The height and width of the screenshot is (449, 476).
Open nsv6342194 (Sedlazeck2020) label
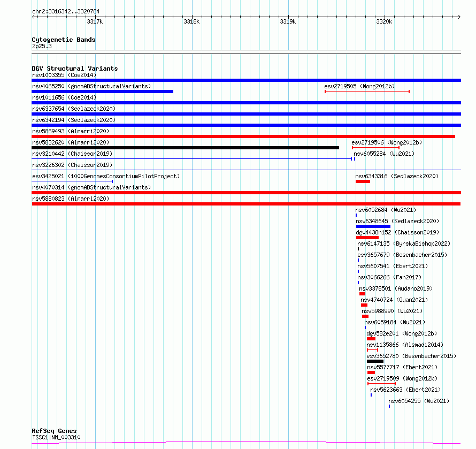pyautogui.click(x=74, y=120)
